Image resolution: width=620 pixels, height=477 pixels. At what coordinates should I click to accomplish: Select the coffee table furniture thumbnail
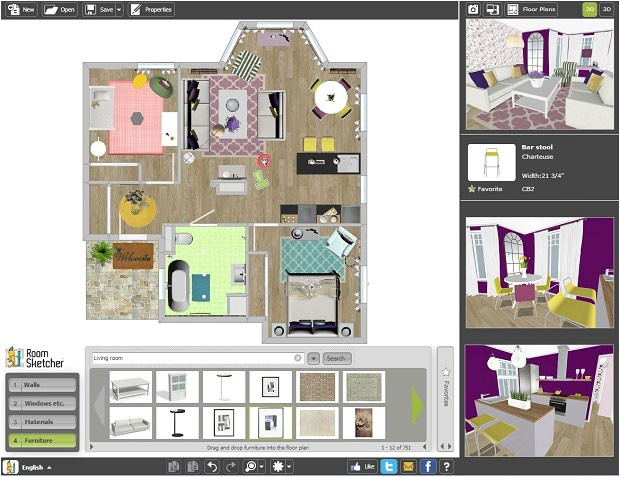tap(131, 387)
